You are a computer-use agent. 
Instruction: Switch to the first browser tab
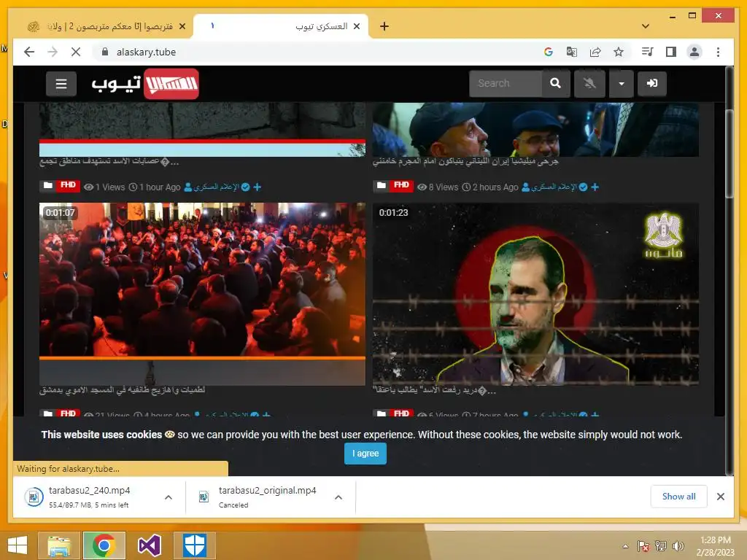107,27
